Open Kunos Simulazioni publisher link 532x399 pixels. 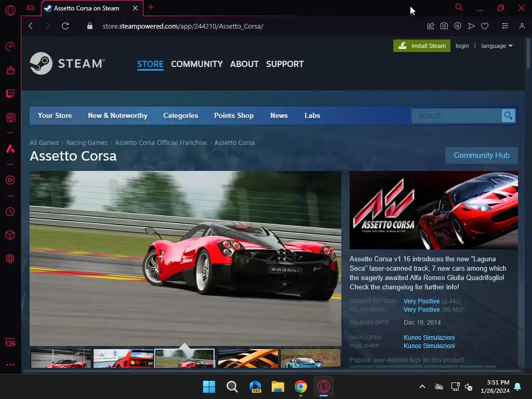point(429,346)
